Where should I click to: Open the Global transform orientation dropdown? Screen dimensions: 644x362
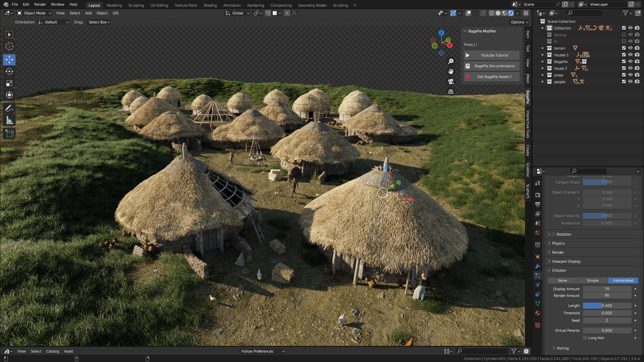(237, 13)
